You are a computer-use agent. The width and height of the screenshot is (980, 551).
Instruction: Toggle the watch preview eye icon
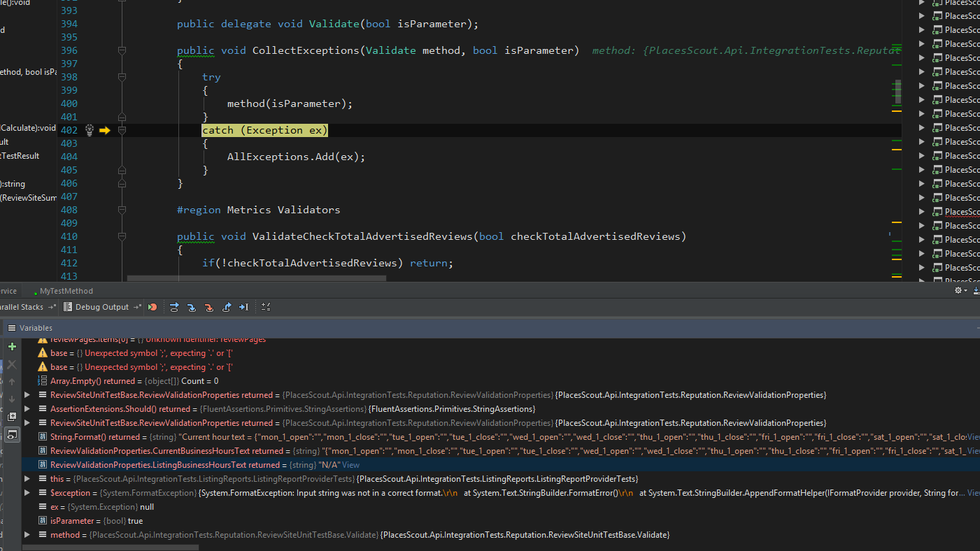12,434
